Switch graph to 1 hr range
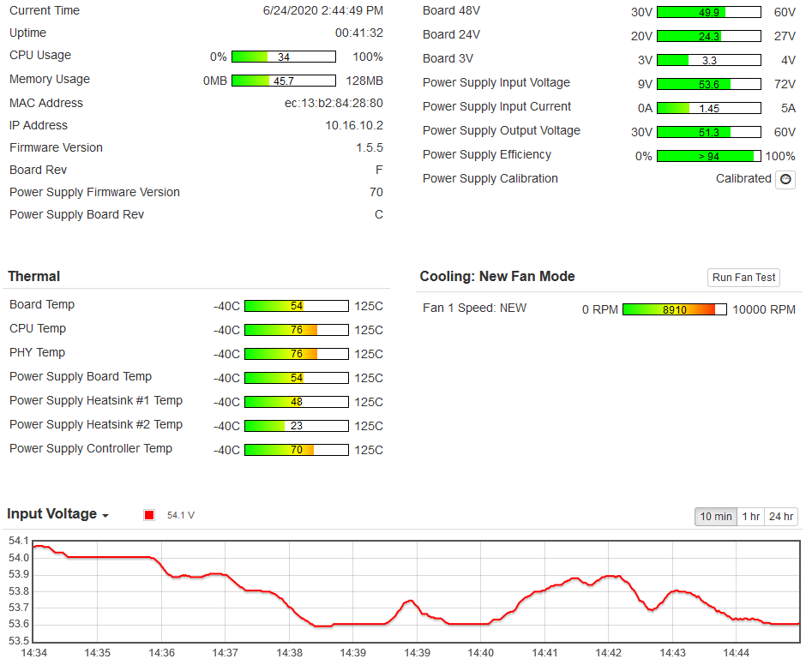812x671 pixels. pos(750,516)
